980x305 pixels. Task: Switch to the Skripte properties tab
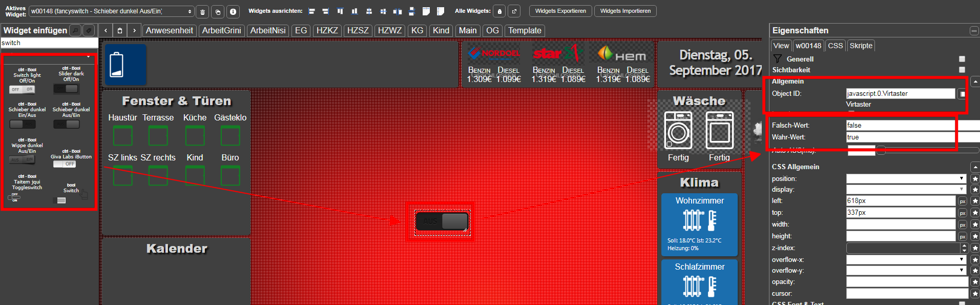[861, 46]
